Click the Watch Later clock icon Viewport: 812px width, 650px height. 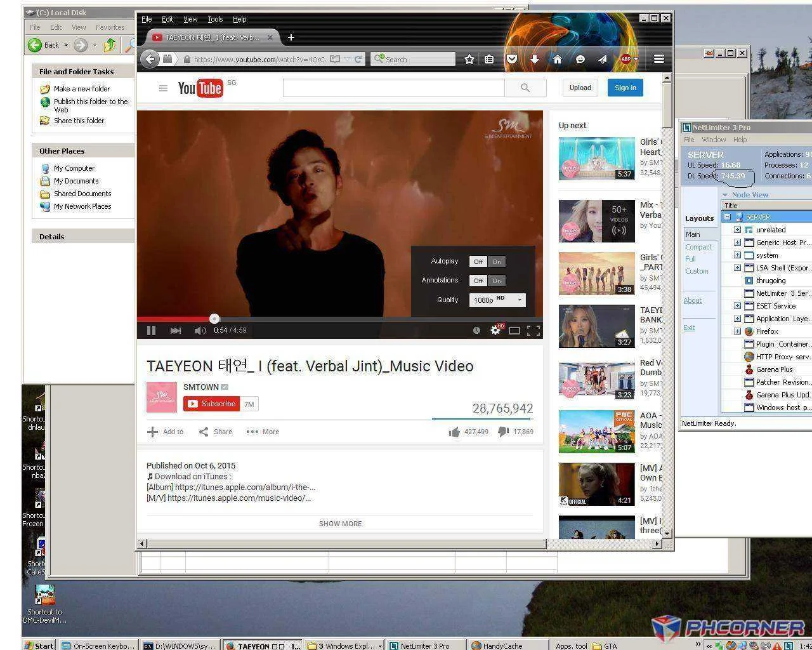476,330
